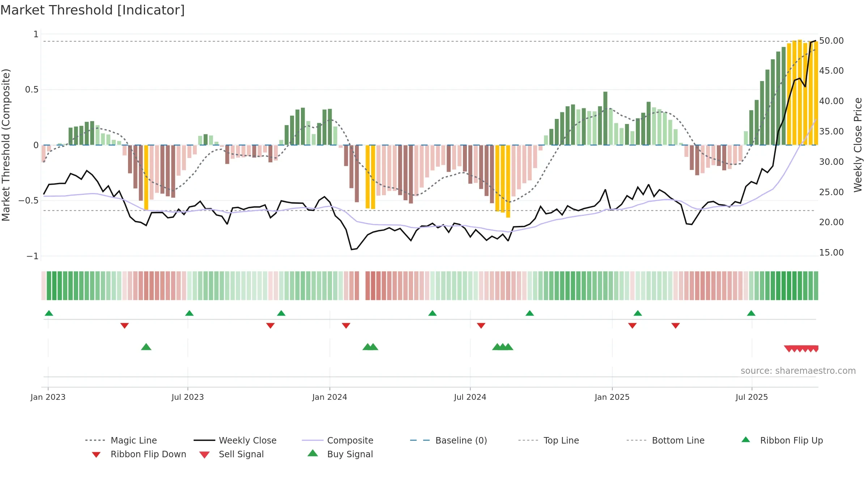Click the ribbon flip down marker around Oct 2023
This screenshot has width=868, height=488.
[270, 325]
